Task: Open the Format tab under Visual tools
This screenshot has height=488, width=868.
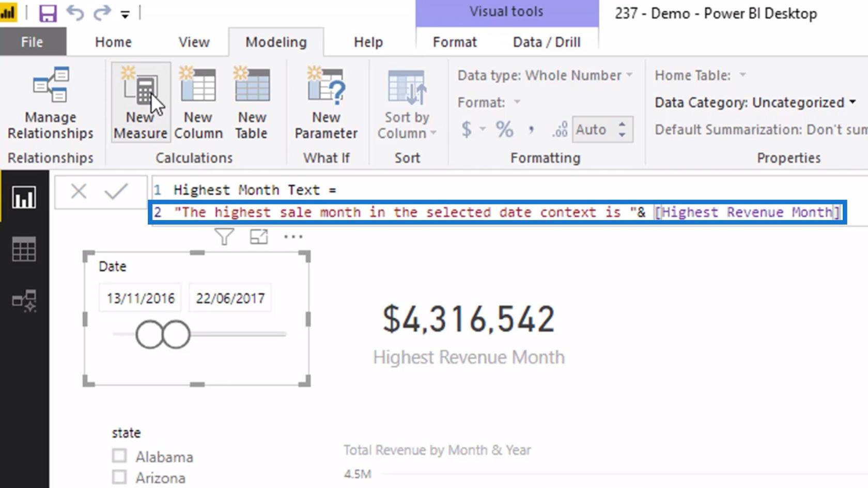Action: [x=455, y=42]
